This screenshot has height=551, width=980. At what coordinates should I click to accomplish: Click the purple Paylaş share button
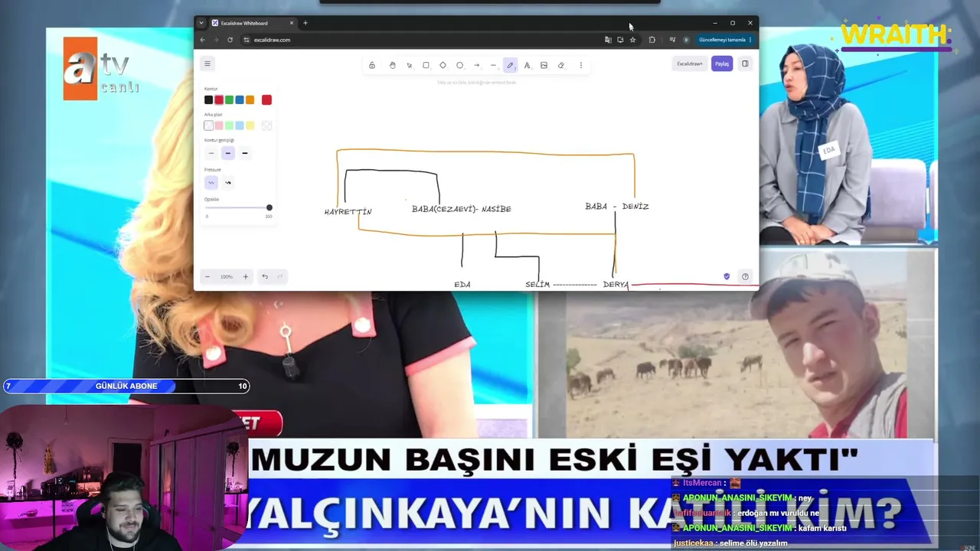(722, 64)
